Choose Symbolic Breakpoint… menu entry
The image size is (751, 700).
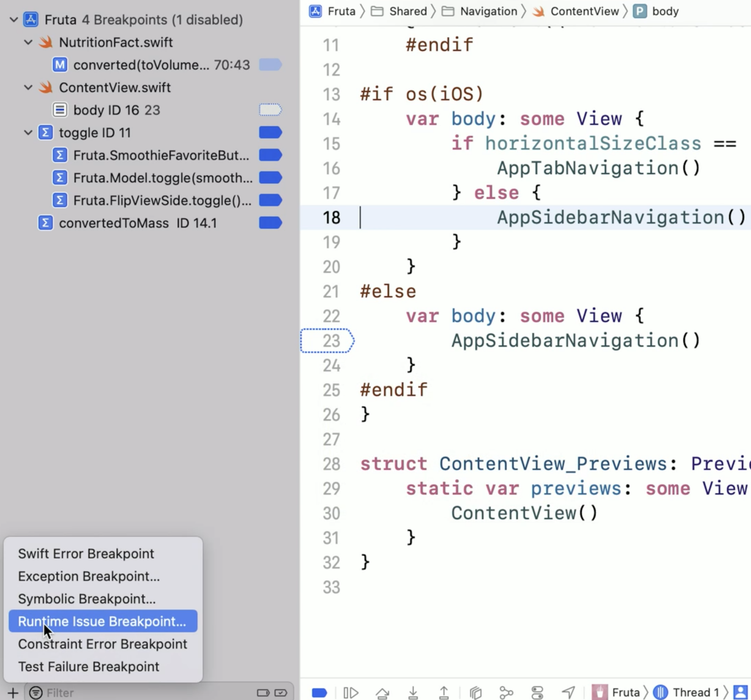103,599
